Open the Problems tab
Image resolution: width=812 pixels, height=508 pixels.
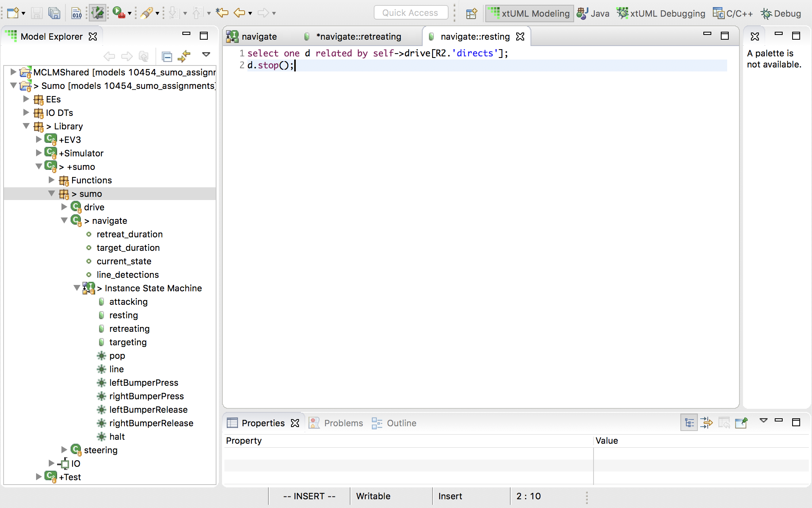point(336,423)
